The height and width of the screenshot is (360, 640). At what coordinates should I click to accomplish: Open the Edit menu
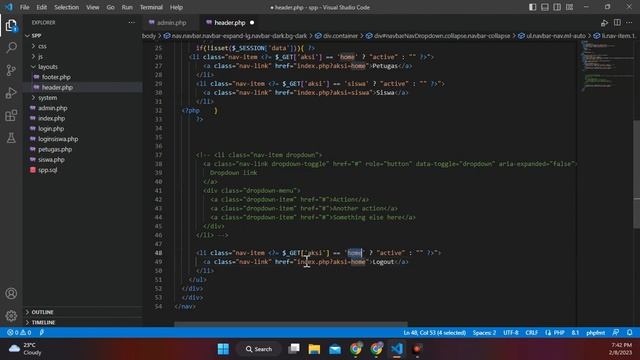click(x=42, y=7)
